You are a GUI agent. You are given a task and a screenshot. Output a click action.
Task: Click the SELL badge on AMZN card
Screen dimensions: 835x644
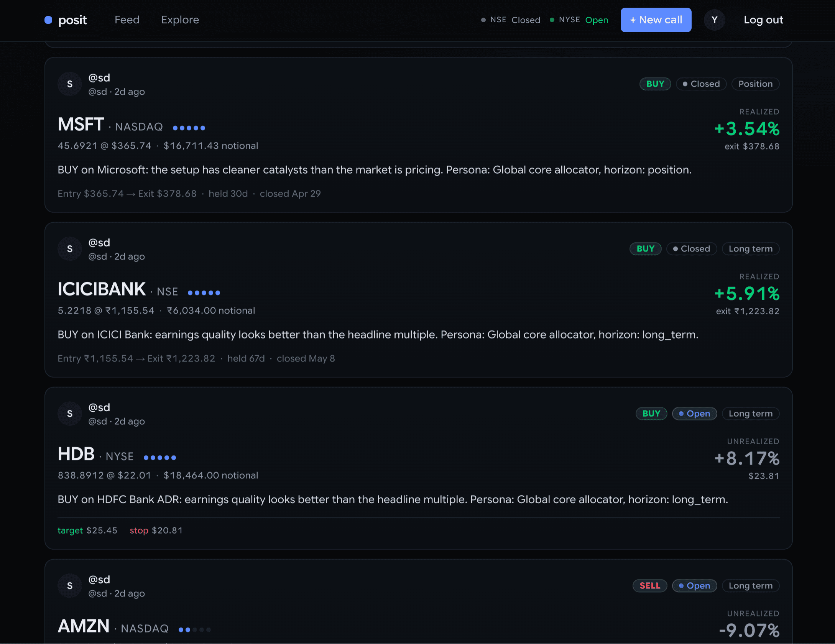[x=650, y=586]
